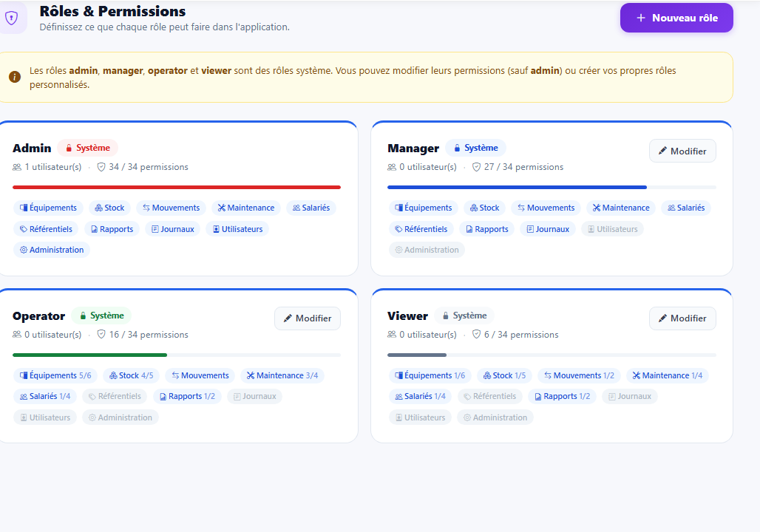Image resolution: width=760 pixels, height=532 pixels.
Task: Click the Admin role title
Action: pyautogui.click(x=32, y=149)
